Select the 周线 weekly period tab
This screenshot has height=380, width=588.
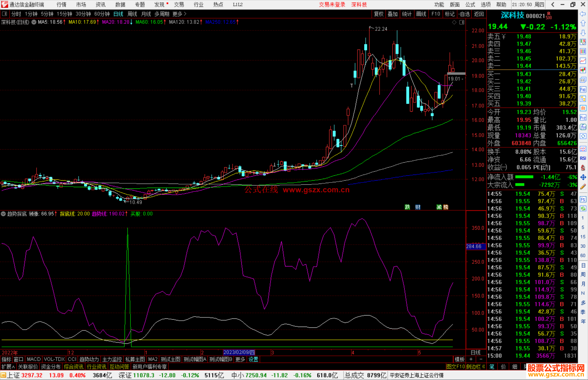click(132, 14)
